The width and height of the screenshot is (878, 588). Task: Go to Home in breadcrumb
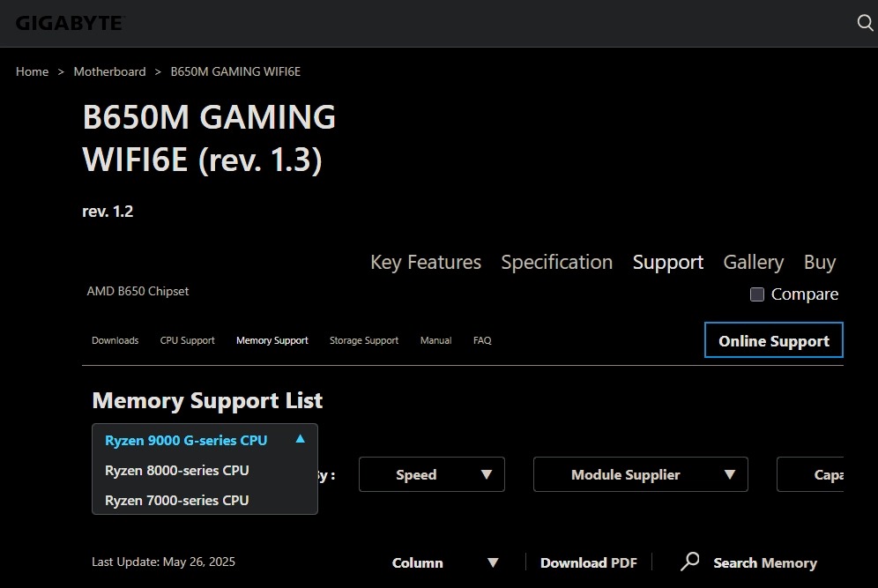[32, 71]
